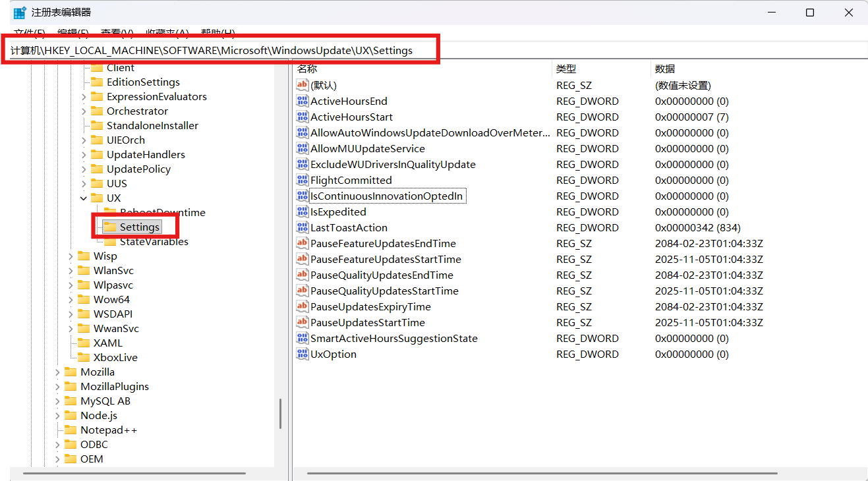The height and width of the screenshot is (481, 868).
Task: Click the DWORD icon beside IsExpedited
Action: click(303, 212)
